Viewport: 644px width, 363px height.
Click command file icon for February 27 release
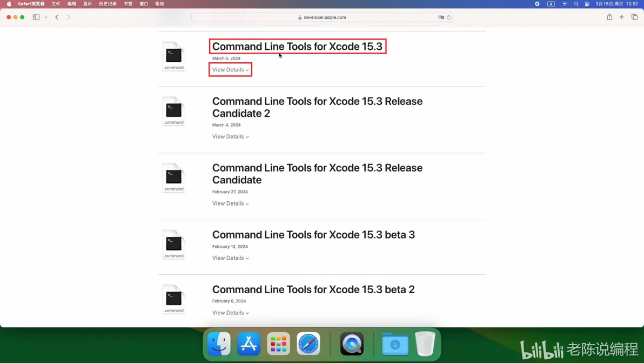[174, 177]
